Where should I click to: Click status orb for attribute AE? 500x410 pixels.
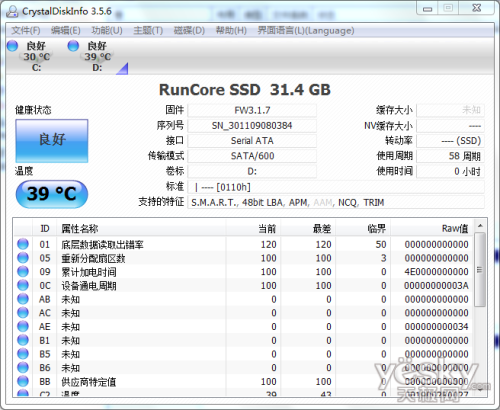(x=23, y=326)
